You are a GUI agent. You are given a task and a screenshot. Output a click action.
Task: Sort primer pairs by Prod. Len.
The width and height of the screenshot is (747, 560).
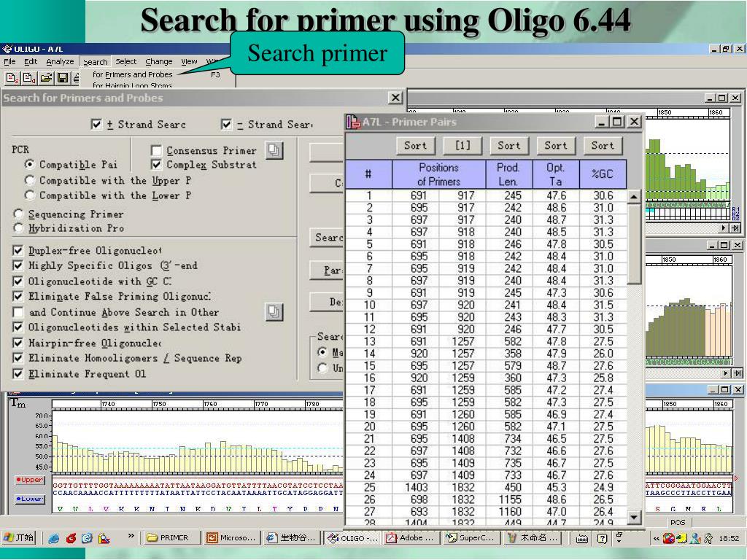point(508,146)
